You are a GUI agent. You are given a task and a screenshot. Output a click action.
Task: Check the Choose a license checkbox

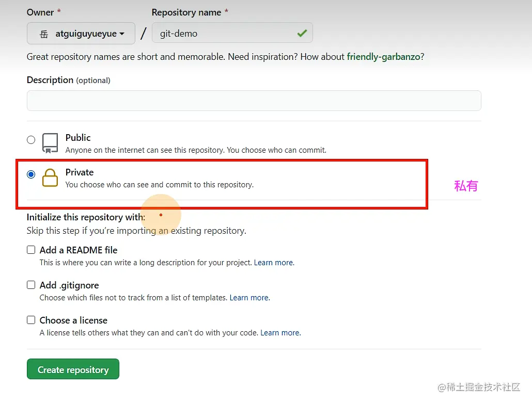coord(31,320)
